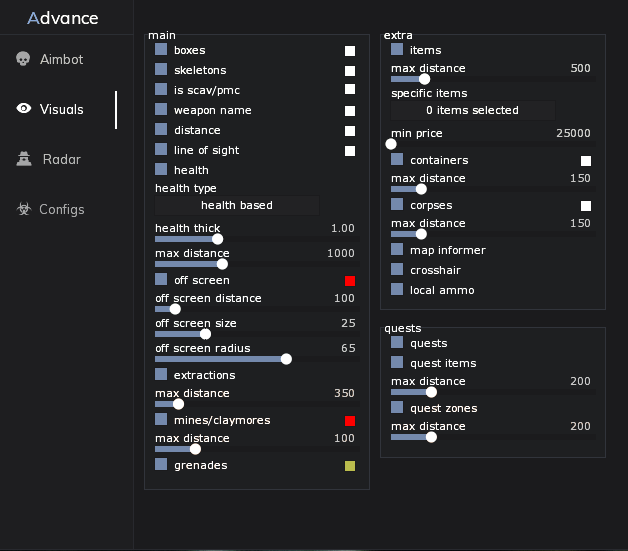
Task: Click the Radar sidebar icon
Action: (24, 159)
